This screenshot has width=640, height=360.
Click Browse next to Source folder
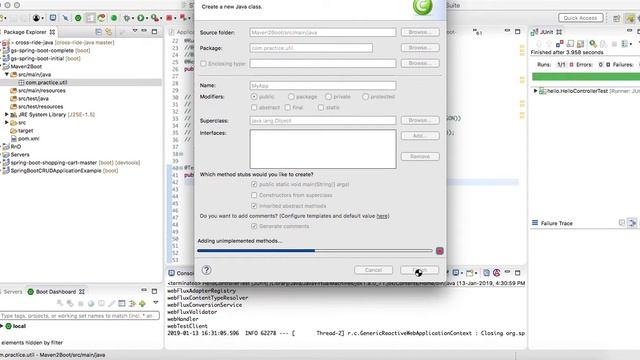click(x=420, y=32)
